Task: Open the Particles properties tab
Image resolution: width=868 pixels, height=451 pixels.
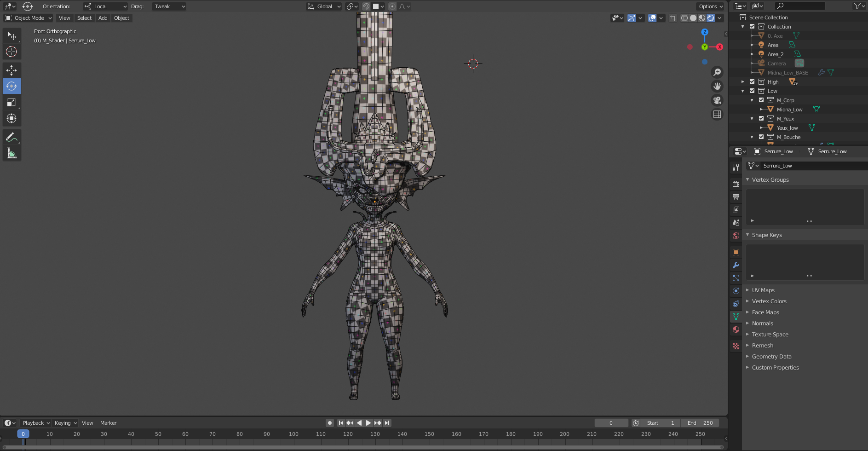Action: (x=736, y=278)
